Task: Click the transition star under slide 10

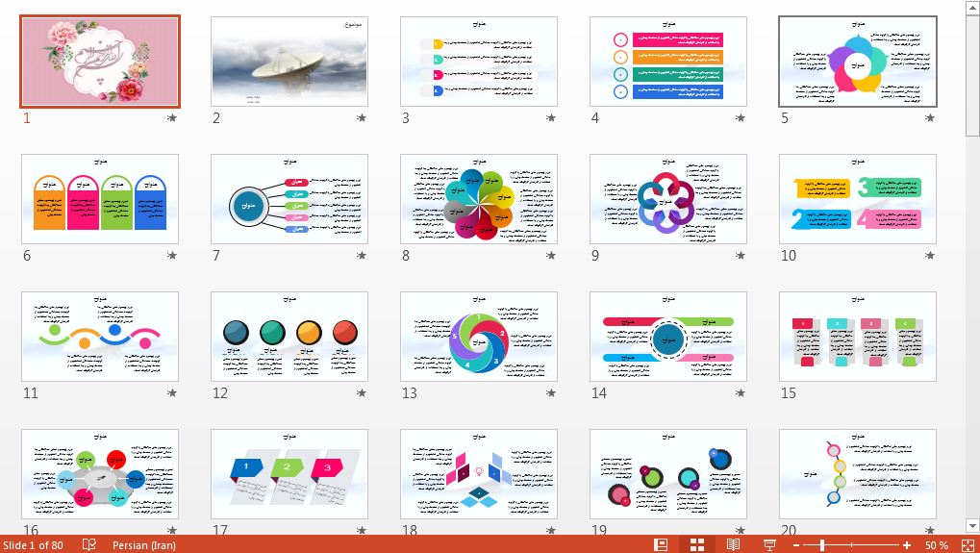Action: pyautogui.click(x=930, y=256)
